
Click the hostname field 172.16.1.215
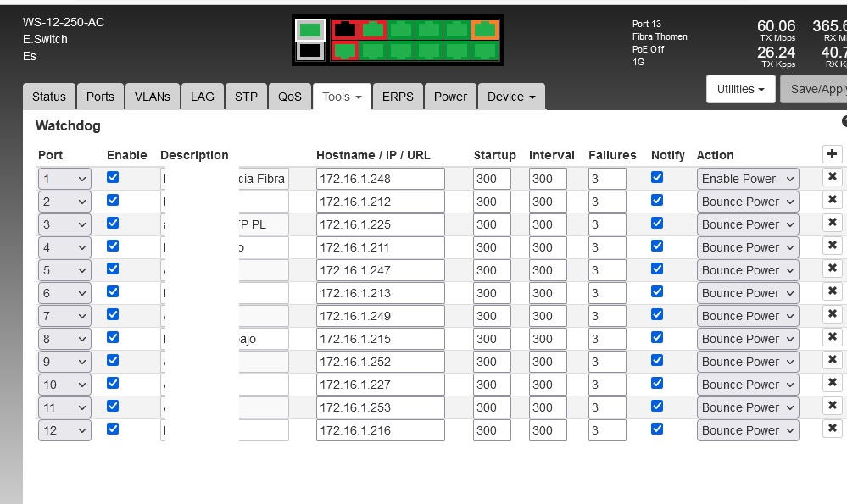tap(381, 339)
